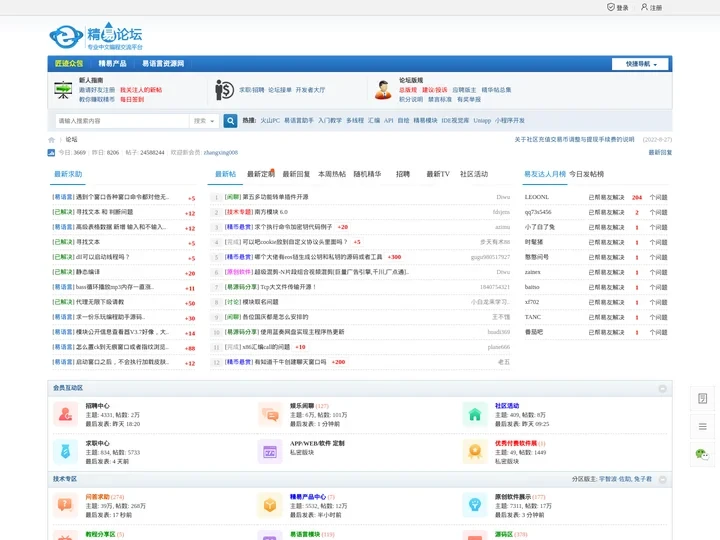Click the statistics chart icon beside today's count
This screenshot has width=720, height=540.
point(51,152)
